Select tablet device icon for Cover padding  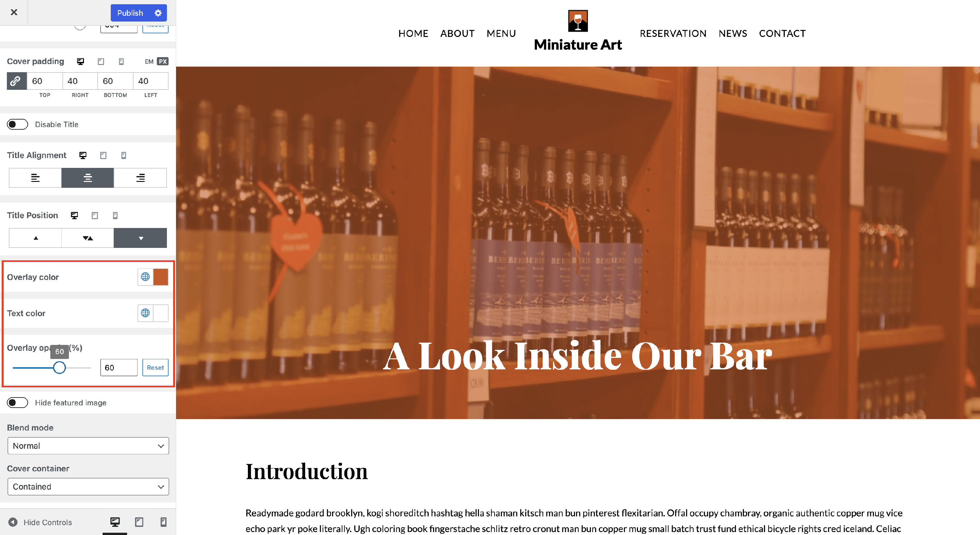point(101,61)
